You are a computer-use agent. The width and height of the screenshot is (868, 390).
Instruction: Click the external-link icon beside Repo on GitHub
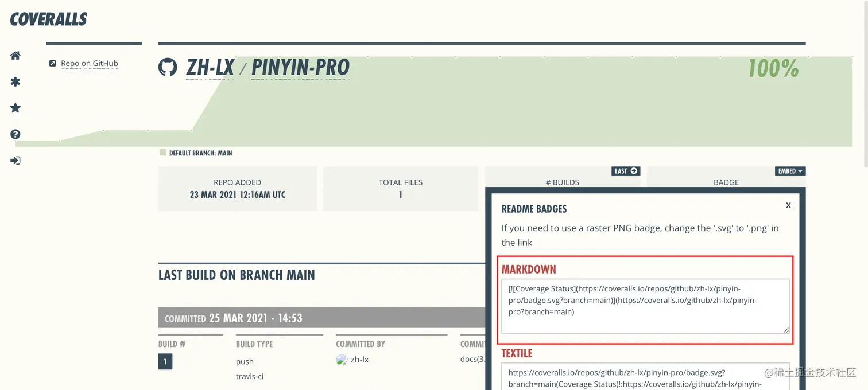53,63
